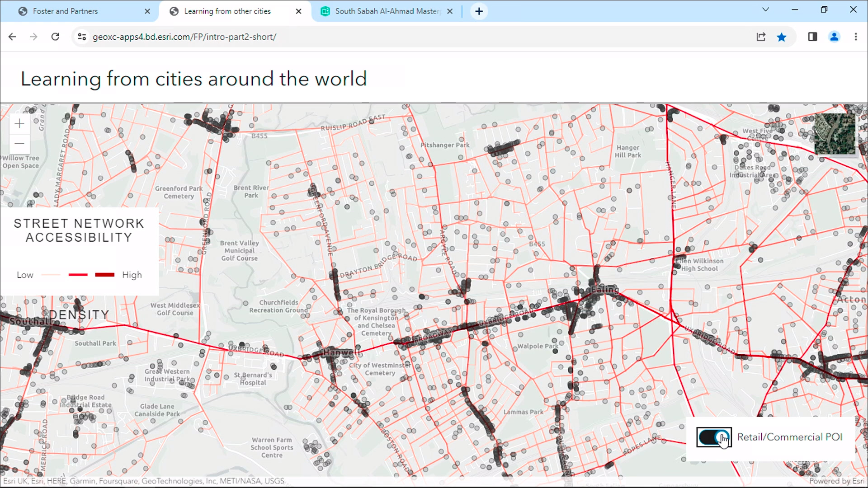Image resolution: width=868 pixels, height=488 pixels.
Task: Zoom out on the map
Action: [19, 144]
